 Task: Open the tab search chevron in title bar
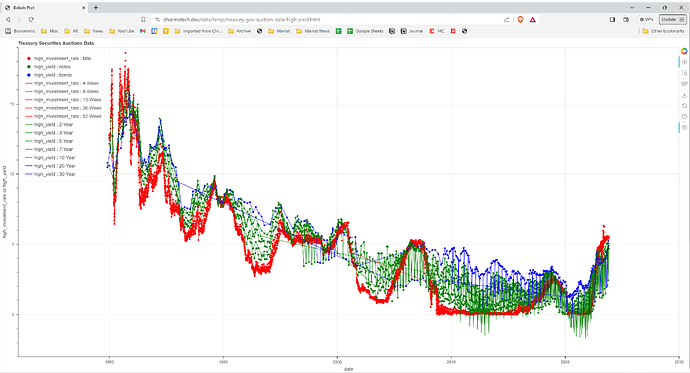point(632,7)
